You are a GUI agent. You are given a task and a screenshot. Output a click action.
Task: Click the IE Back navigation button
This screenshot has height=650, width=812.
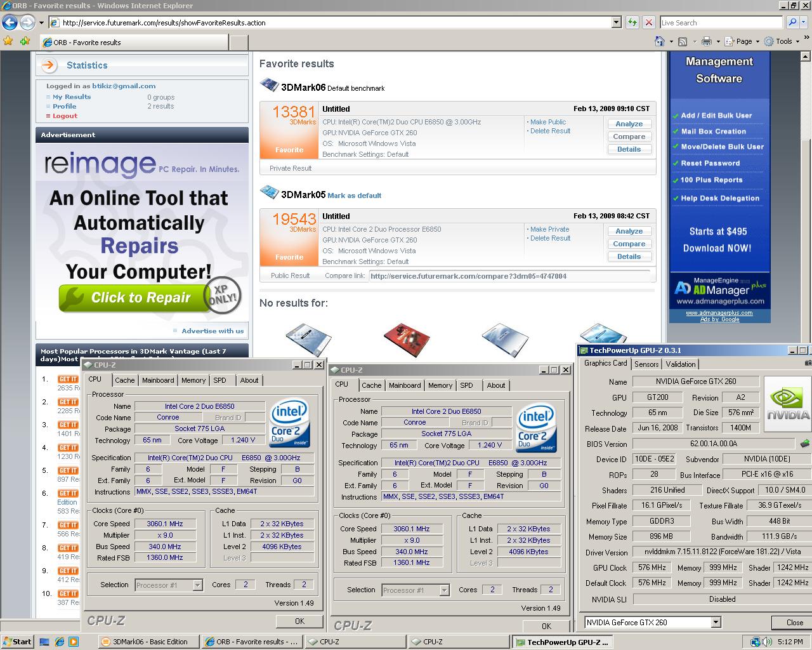10,23
